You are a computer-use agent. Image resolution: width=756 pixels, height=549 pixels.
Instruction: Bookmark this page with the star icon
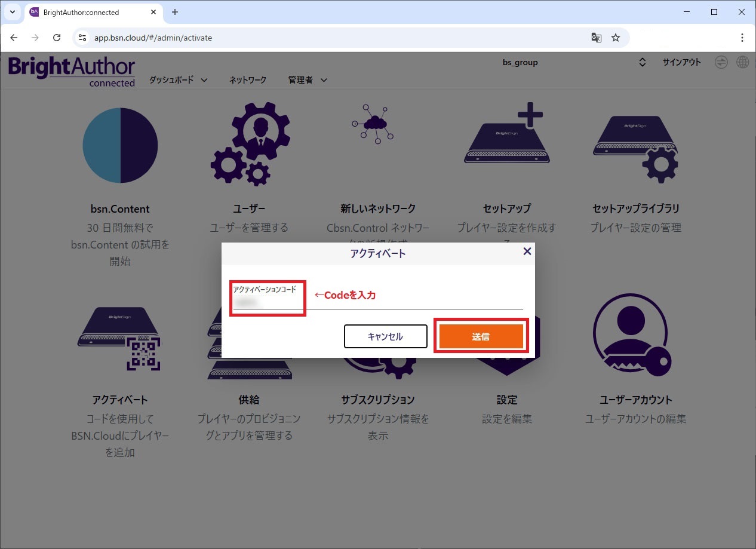[616, 38]
